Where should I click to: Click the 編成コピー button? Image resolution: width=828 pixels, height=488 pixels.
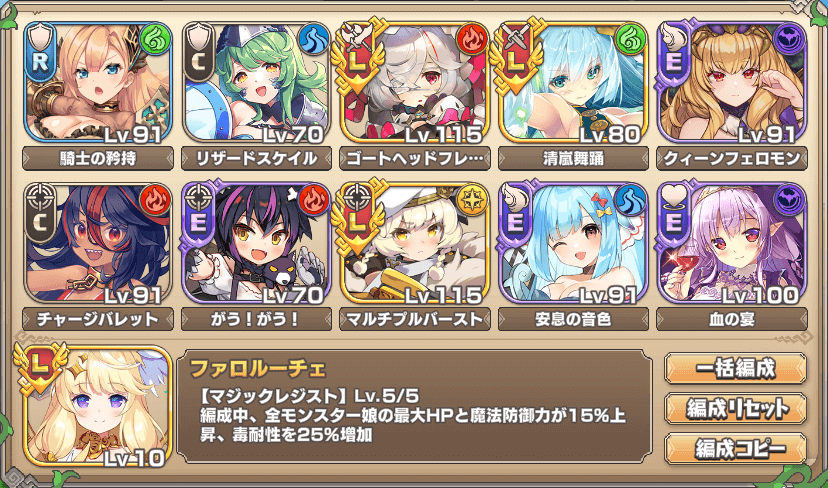(735, 448)
